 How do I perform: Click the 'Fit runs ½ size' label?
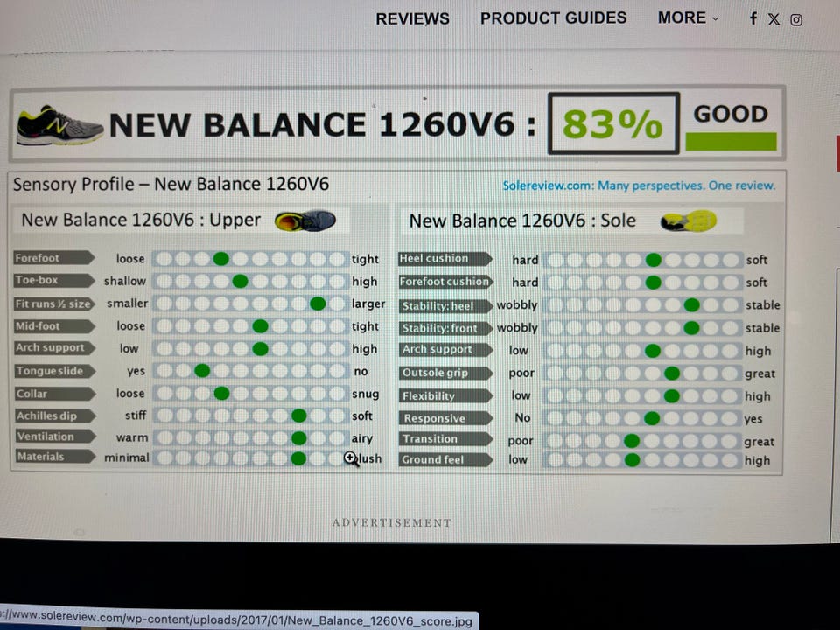(53, 304)
